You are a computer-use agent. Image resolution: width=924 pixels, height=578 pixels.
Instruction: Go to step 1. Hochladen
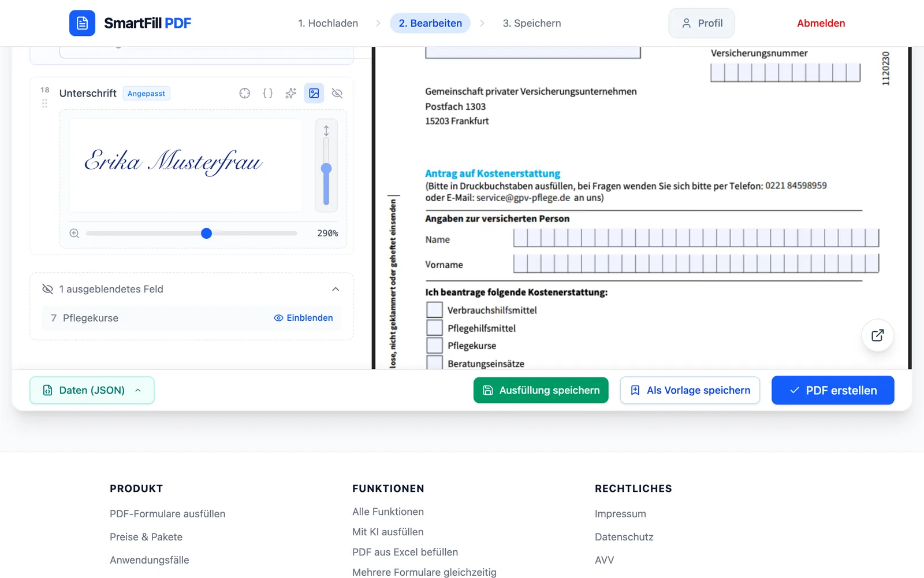pos(328,23)
